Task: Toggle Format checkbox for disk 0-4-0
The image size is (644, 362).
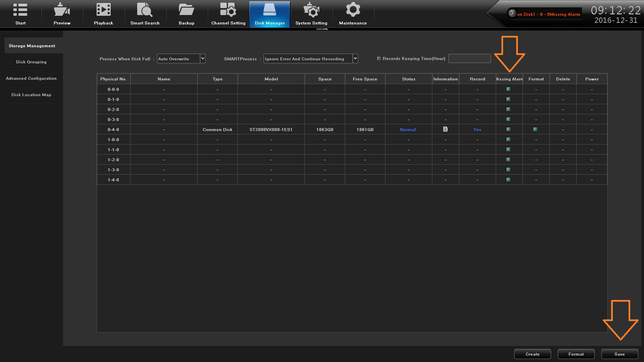Action: click(x=535, y=129)
